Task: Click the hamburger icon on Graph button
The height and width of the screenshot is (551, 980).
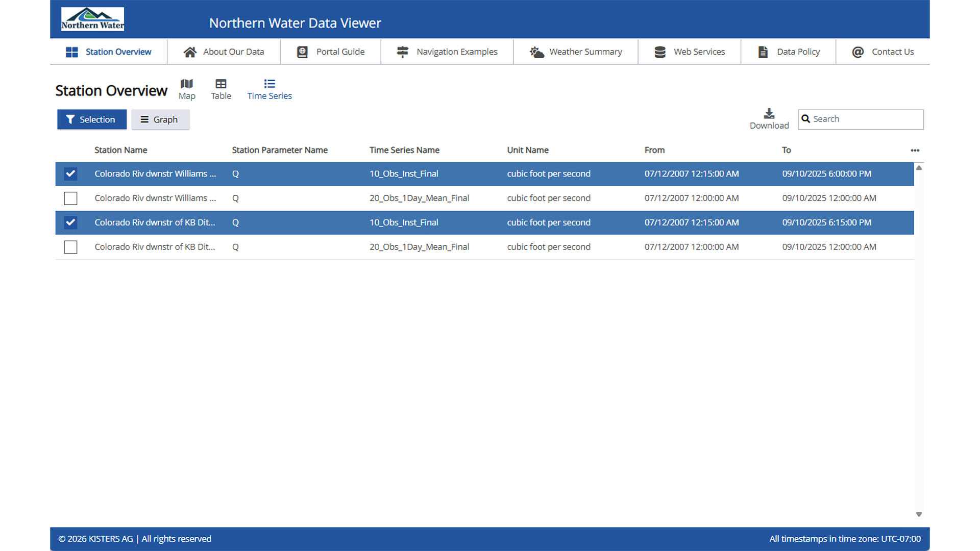Action: pos(144,119)
